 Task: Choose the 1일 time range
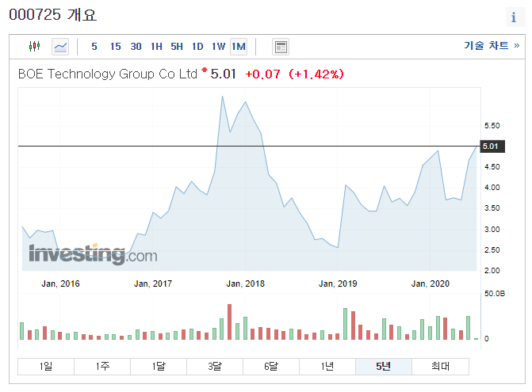(x=46, y=366)
